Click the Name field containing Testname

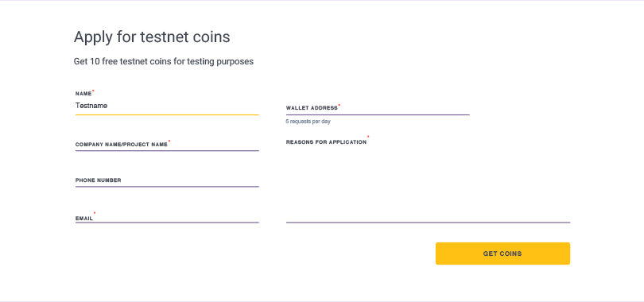167,106
